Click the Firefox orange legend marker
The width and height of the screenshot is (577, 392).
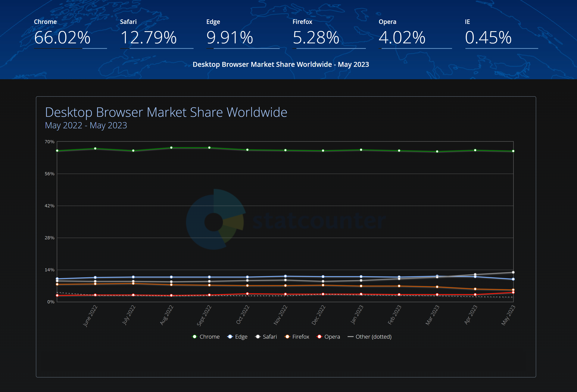[x=287, y=337]
